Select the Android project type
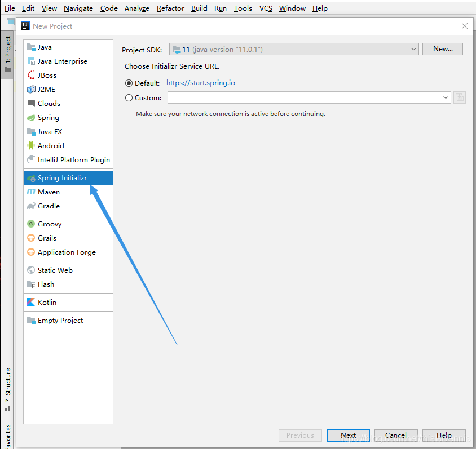The height and width of the screenshot is (449, 476). (x=68, y=146)
